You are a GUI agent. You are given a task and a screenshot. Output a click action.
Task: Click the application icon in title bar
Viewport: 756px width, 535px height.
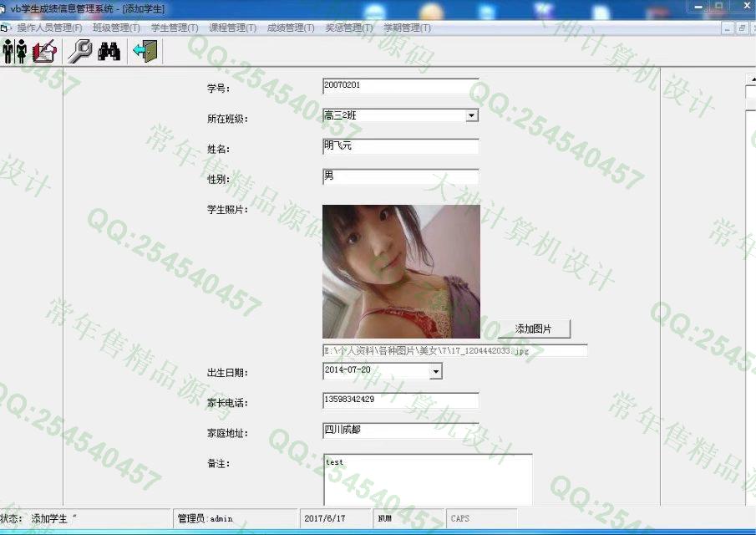[x=3, y=8]
